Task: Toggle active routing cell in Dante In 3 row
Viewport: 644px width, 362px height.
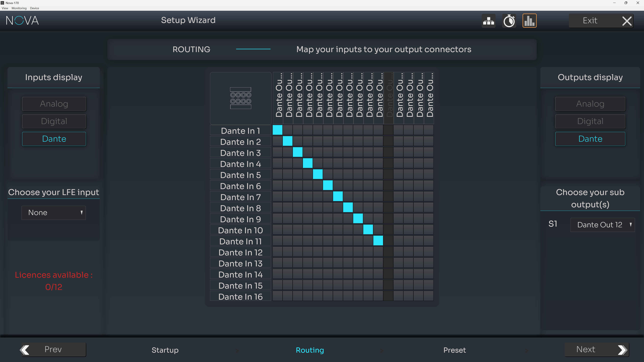Action: point(298,152)
